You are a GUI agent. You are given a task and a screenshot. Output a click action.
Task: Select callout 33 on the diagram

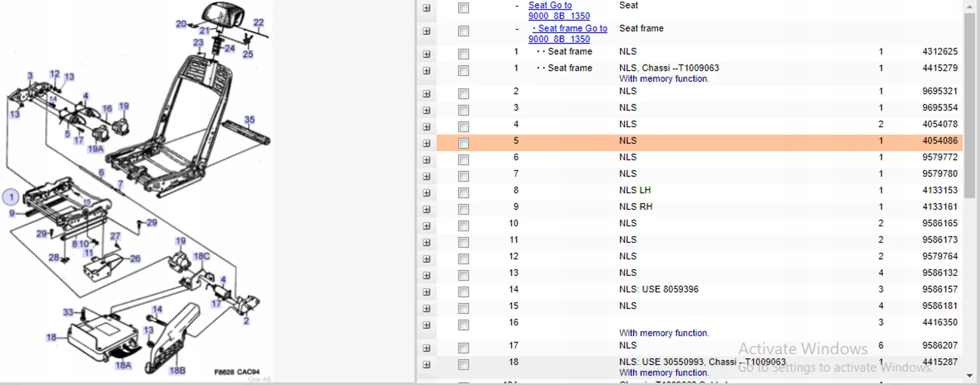pyautogui.click(x=68, y=312)
